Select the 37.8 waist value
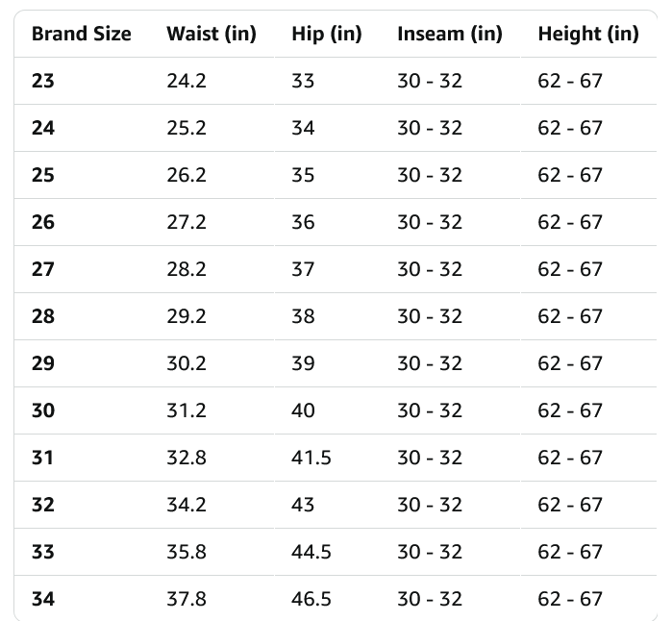The image size is (672, 621). click(187, 599)
